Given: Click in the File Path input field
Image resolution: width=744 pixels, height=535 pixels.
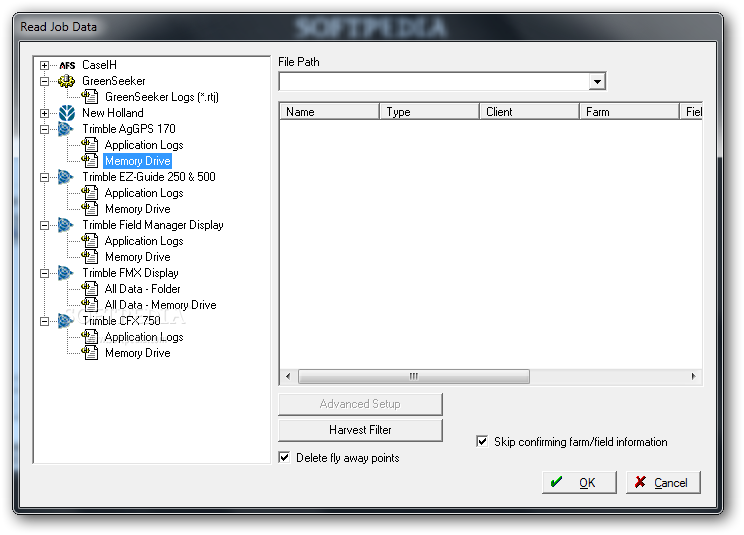Looking at the screenshot, I should coord(435,82).
